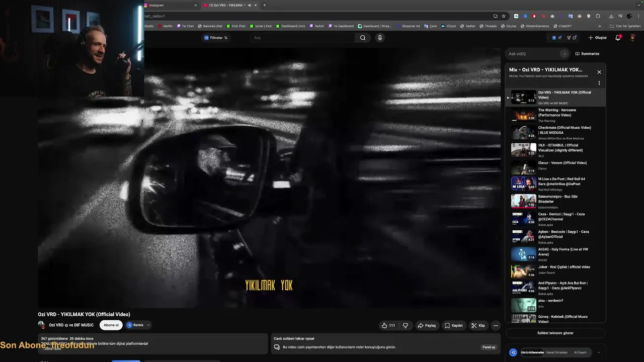Bookmark this page with star icon
This screenshot has width=644, height=362.
[x=504, y=16]
